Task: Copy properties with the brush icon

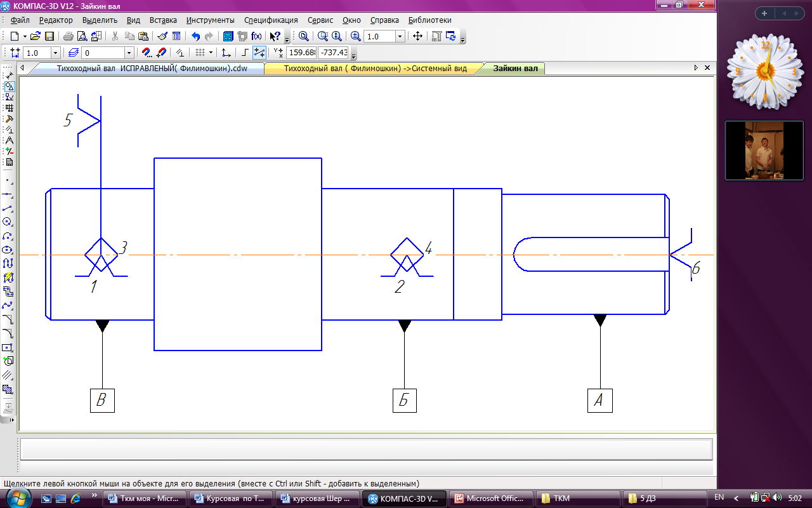Action: [x=162, y=36]
